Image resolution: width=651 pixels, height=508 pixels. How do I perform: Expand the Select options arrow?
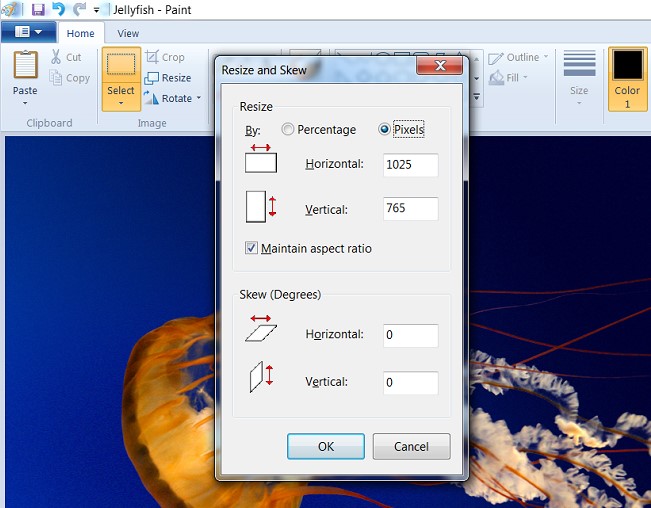[121, 103]
